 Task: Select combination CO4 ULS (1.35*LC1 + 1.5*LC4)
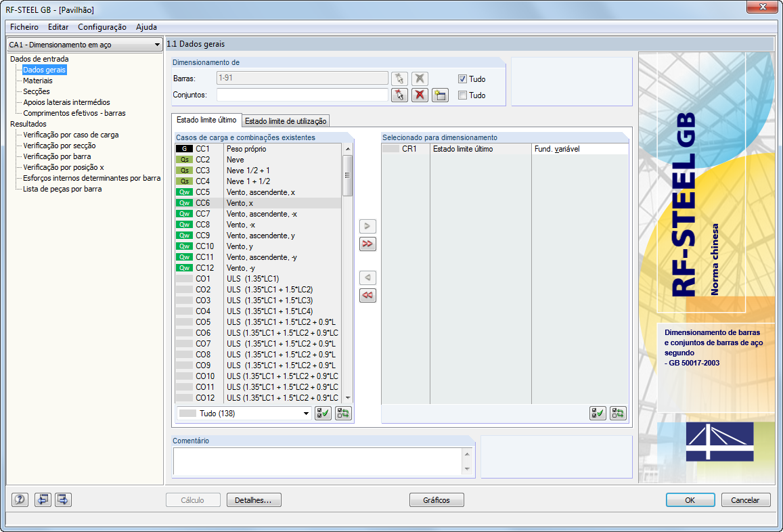(x=258, y=311)
